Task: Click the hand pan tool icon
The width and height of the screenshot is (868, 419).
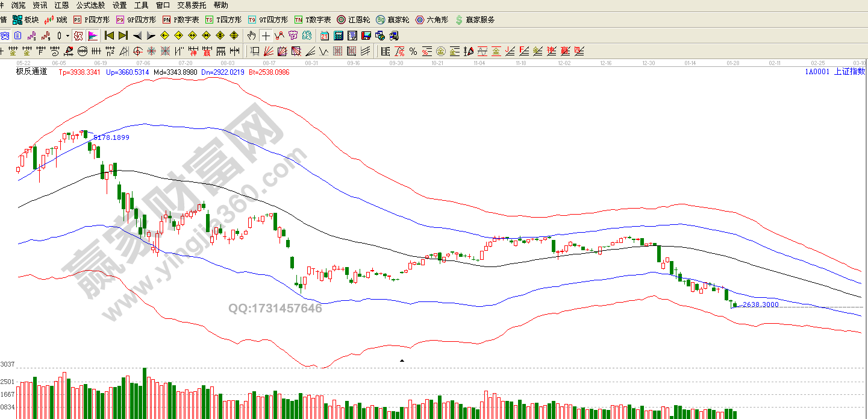Action: point(251,36)
